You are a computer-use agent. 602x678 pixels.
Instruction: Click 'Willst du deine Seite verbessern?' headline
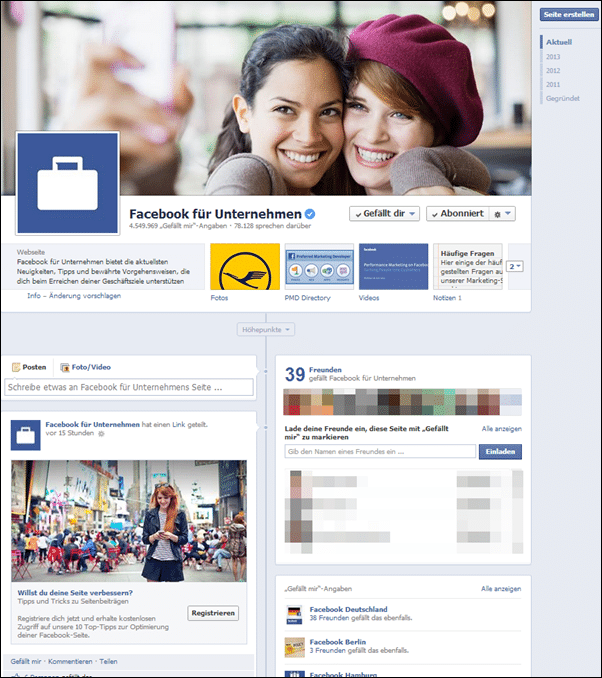pos(75,593)
